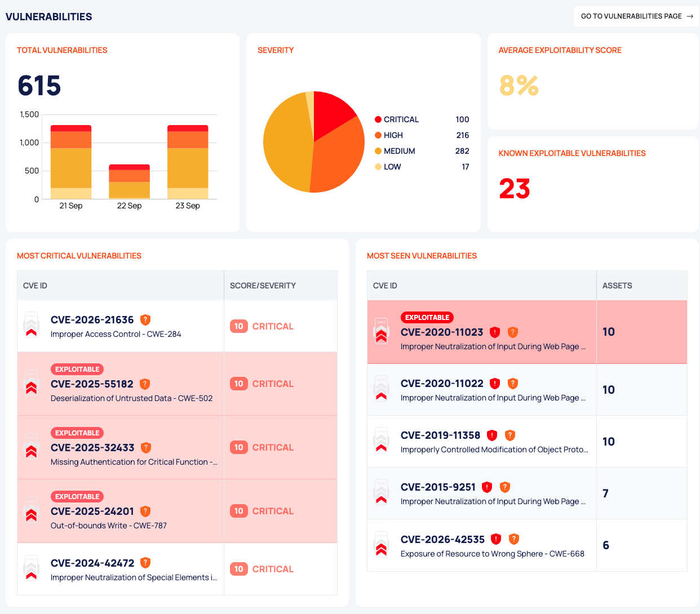
Task: Click 'Out-of-bounds Write - CWE-787' description
Action: [x=108, y=526]
